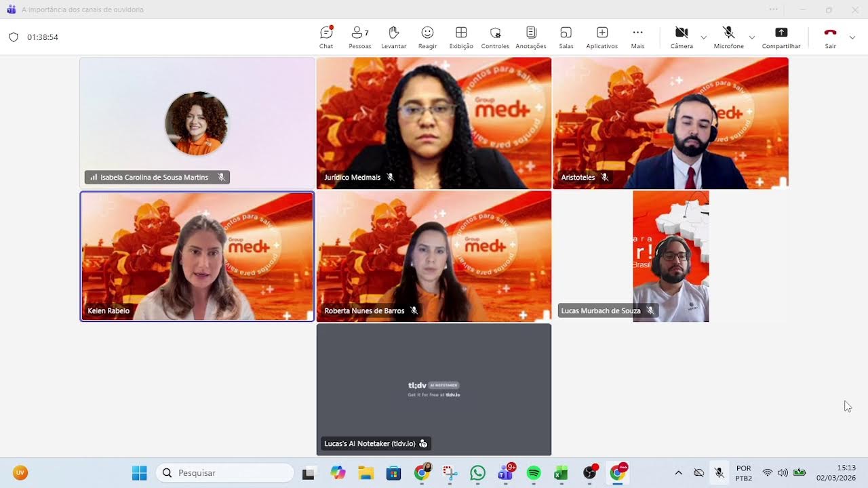Add an app via Aplicativos
Viewport: 868px width, 488px height.
point(602,37)
